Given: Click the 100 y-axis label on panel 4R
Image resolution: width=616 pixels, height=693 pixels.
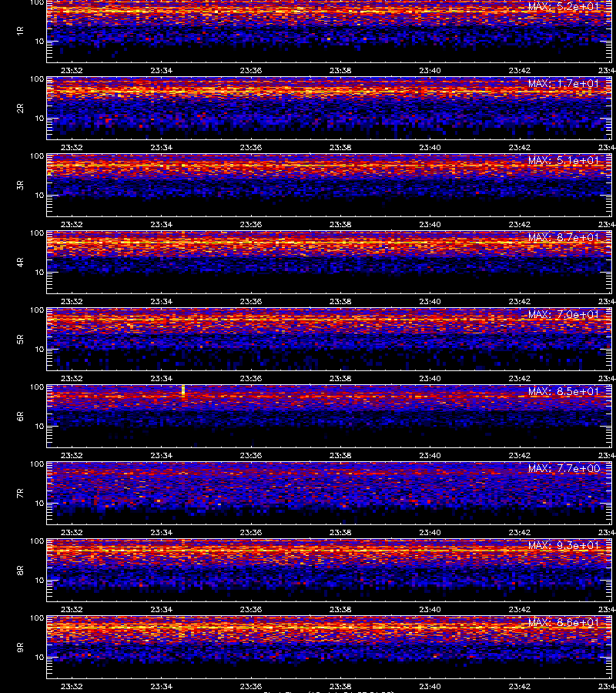Looking at the screenshot, I should (37, 233).
